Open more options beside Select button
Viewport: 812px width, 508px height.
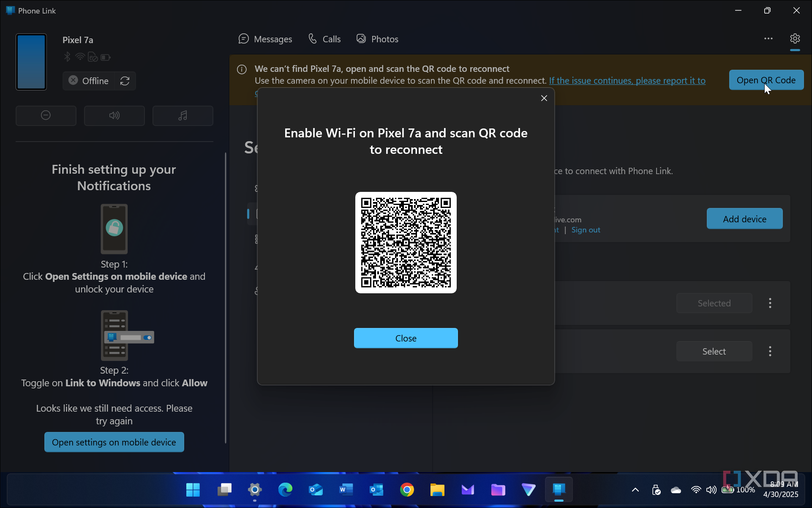(x=770, y=351)
